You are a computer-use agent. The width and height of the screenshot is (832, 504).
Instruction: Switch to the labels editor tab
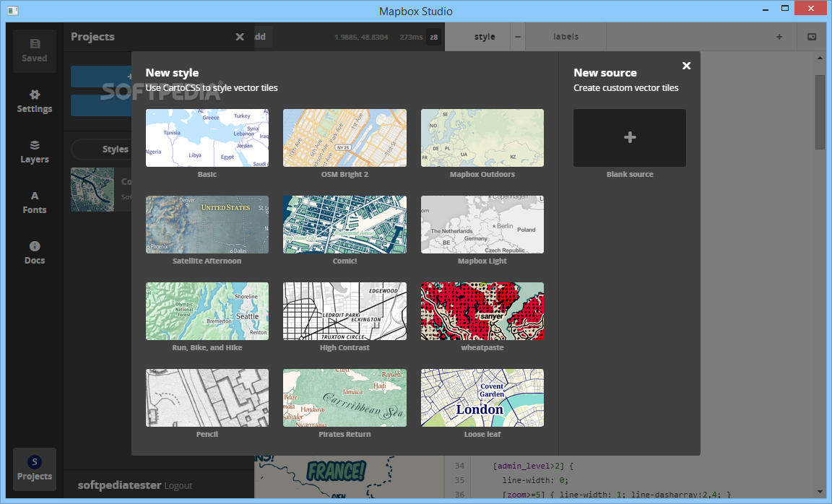coord(565,37)
